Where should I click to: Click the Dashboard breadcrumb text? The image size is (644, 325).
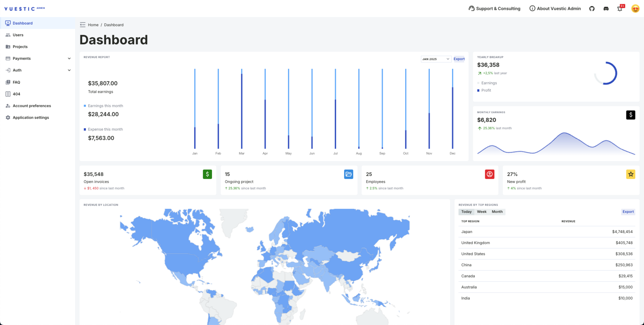pos(114,25)
